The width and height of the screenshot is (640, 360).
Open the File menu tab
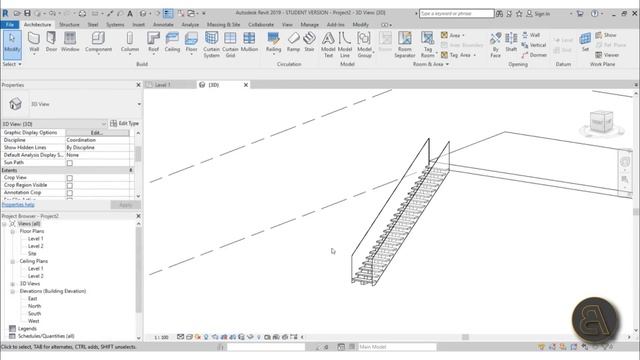pyautogui.click(x=10, y=24)
